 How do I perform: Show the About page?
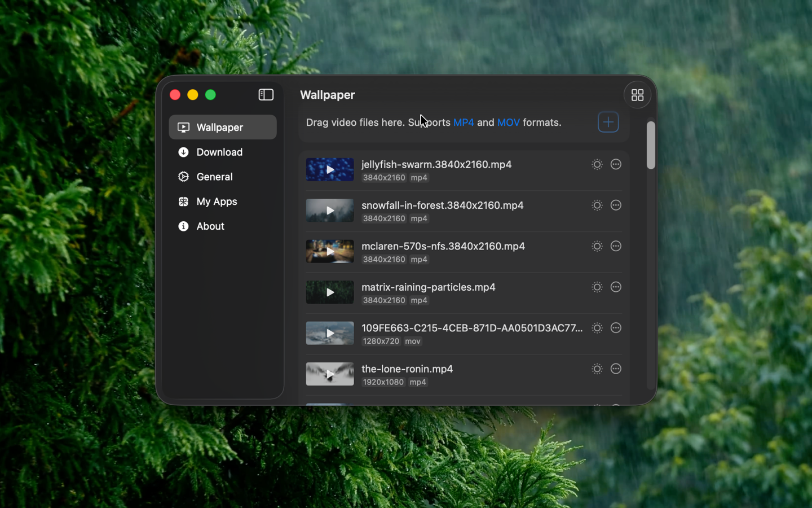[x=210, y=226]
